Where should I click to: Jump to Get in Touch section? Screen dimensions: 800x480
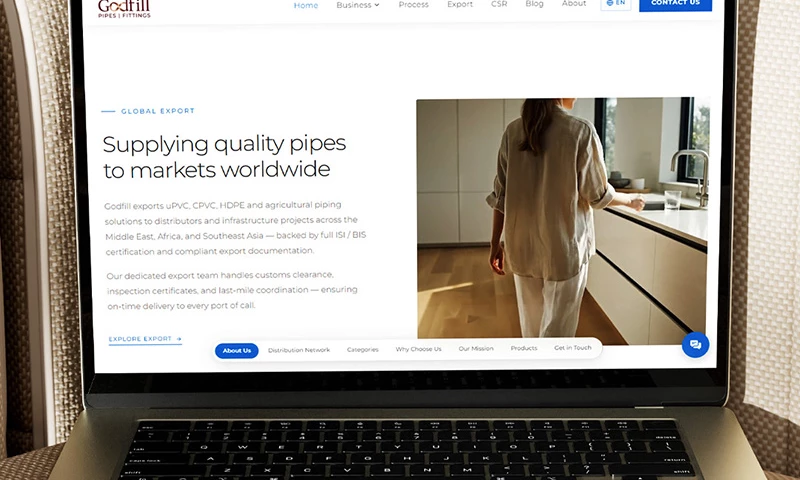573,347
